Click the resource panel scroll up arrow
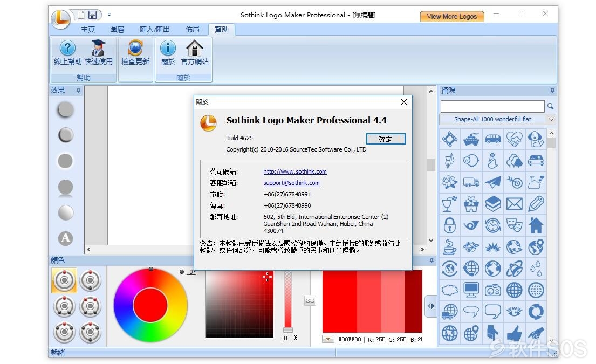Viewport: 596px width, 364px height. click(551, 133)
